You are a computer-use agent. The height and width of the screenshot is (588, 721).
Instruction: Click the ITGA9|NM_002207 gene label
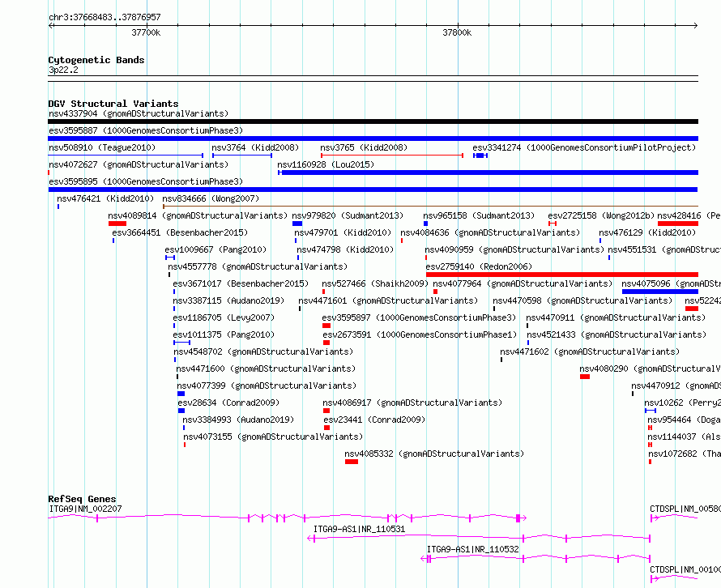(x=86, y=509)
